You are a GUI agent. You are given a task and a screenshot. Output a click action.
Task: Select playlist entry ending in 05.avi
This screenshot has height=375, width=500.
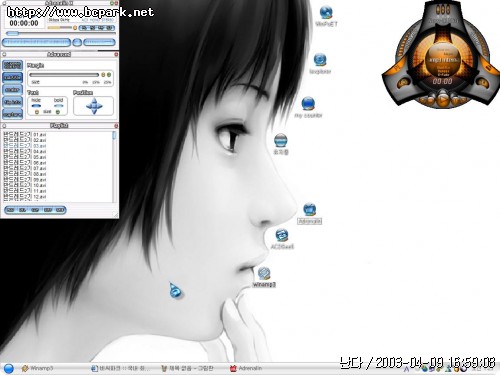25,157
